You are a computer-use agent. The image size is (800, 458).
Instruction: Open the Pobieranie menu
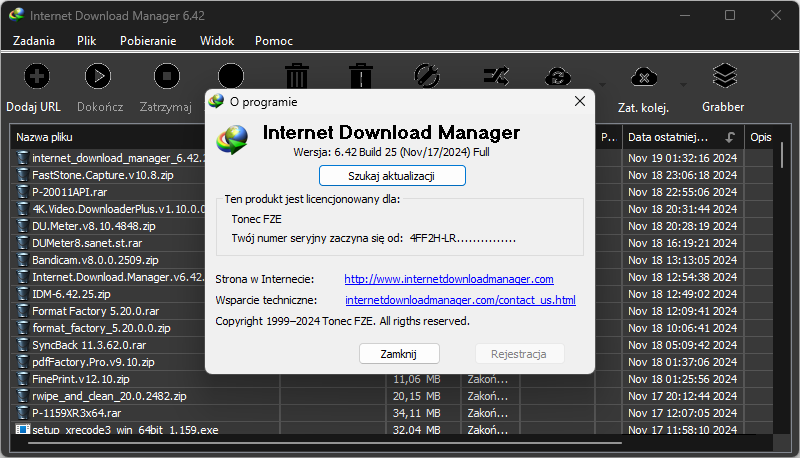pyautogui.click(x=148, y=41)
